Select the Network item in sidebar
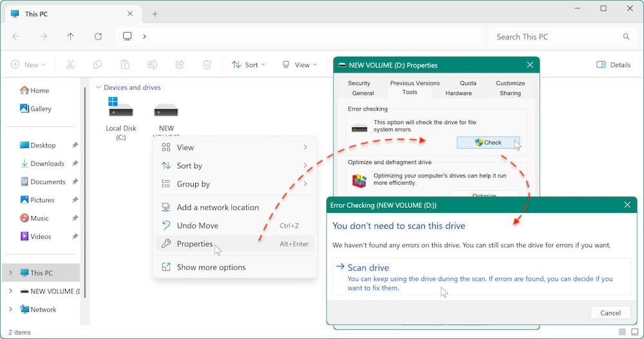The height and width of the screenshot is (339, 644). click(x=38, y=309)
